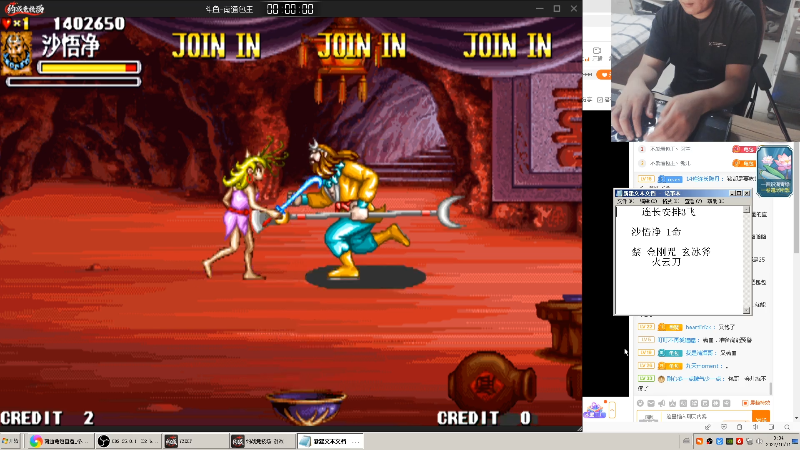Image resolution: width=800 pixels, height=450 pixels.
Task: Click the webcam video of the streamer
Action: (706, 70)
